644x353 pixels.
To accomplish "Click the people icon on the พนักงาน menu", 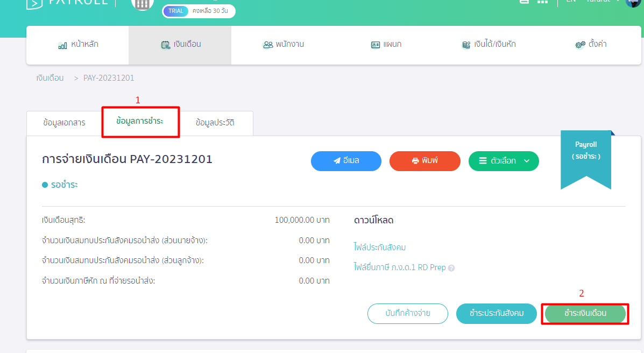I will pyautogui.click(x=268, y=45).
